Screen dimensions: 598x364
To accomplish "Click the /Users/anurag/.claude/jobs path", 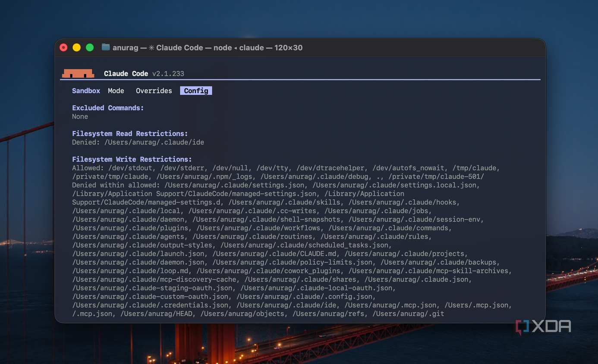I will click(x=377, y=211).
